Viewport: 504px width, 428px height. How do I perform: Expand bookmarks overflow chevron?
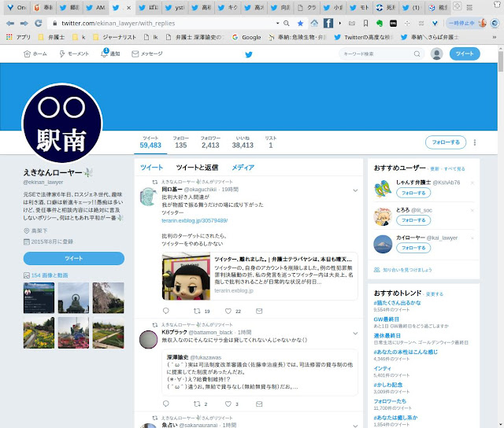(x=495, y=37)
